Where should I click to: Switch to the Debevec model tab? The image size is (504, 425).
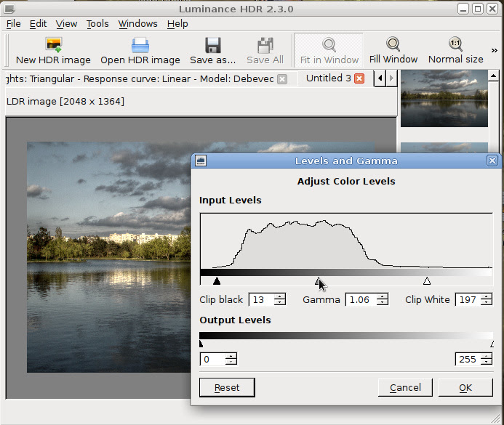tap(140, 79)
